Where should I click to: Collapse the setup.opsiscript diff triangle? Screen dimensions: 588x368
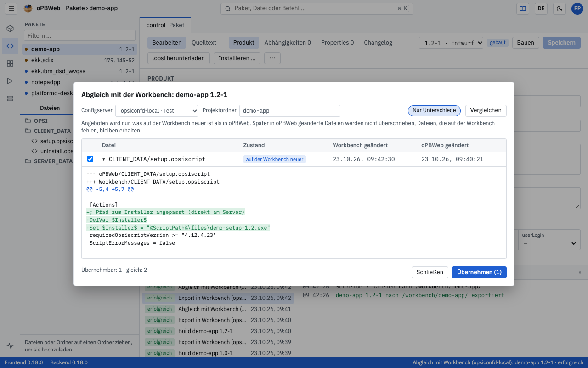click(x=104, y=159)
